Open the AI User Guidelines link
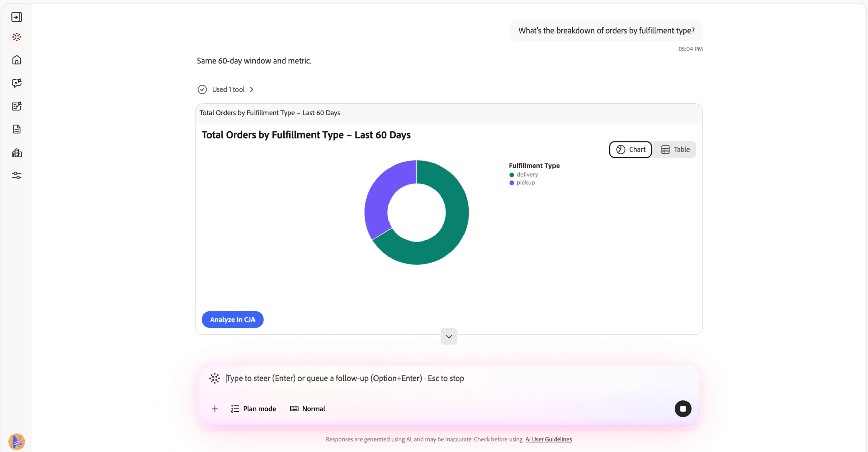 pyautogui.click(x=548, y=439)
